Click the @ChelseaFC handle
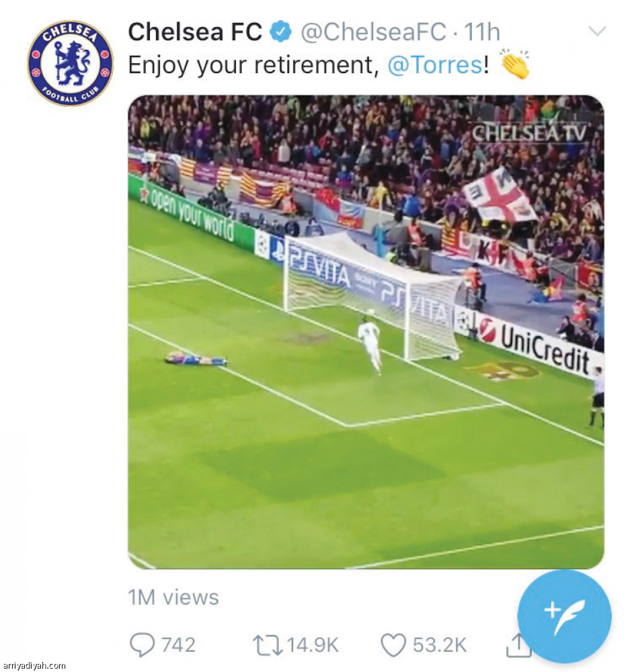 pos(373,32)
